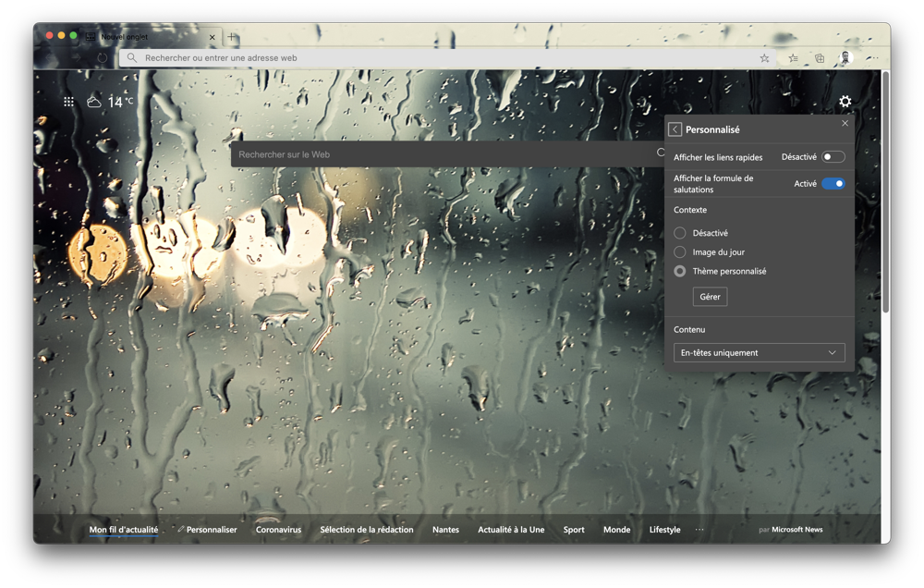Click the cloudy weather icon

point(94,102)
